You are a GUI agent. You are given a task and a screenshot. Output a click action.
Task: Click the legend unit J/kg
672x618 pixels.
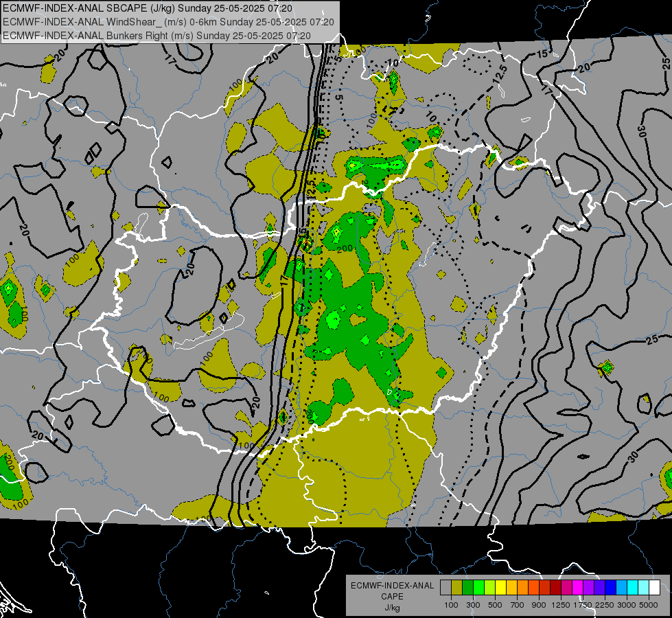pos(392,608)
